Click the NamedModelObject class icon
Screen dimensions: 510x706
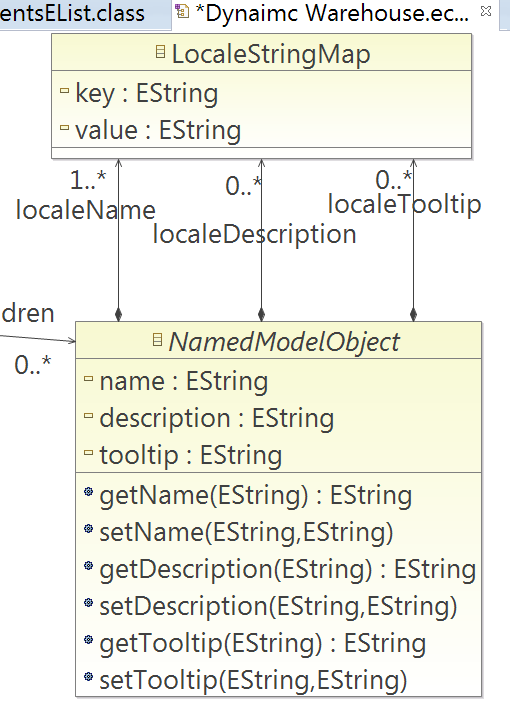point(157,339)
